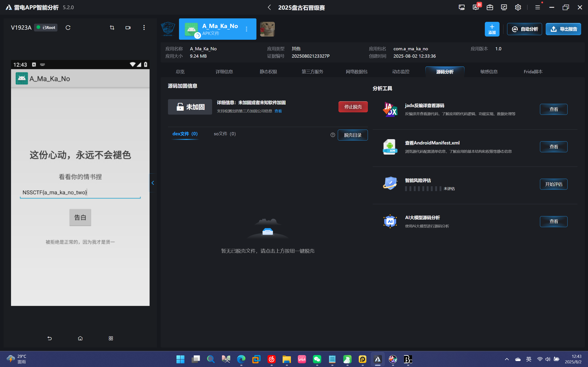Open the settings gear icon

pyautogui.click(x=518, y=7)
